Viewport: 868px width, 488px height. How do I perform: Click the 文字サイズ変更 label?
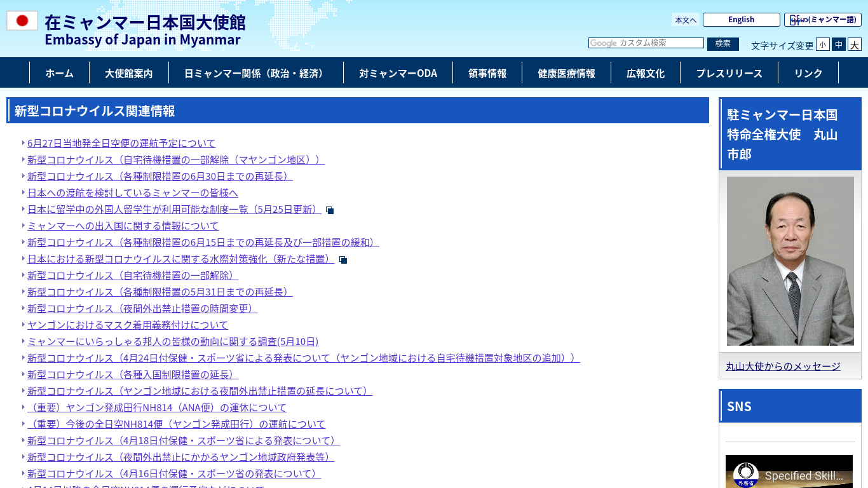[x=782, y=46]
